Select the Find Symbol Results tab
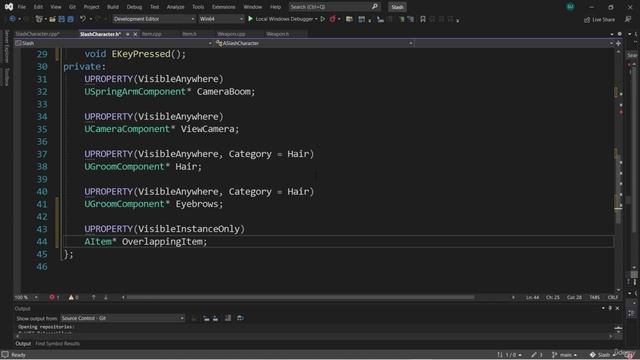The width and height of the screenshot is (640, 360). 57,344
